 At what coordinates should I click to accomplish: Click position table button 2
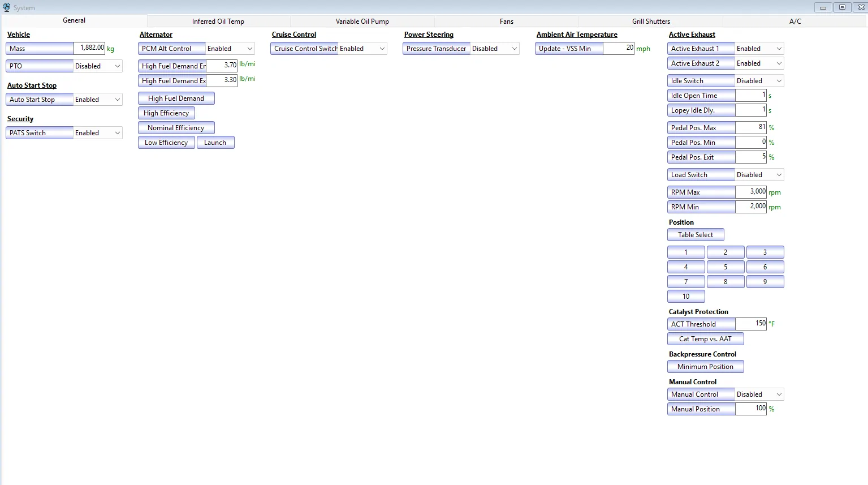click(726, 252)
